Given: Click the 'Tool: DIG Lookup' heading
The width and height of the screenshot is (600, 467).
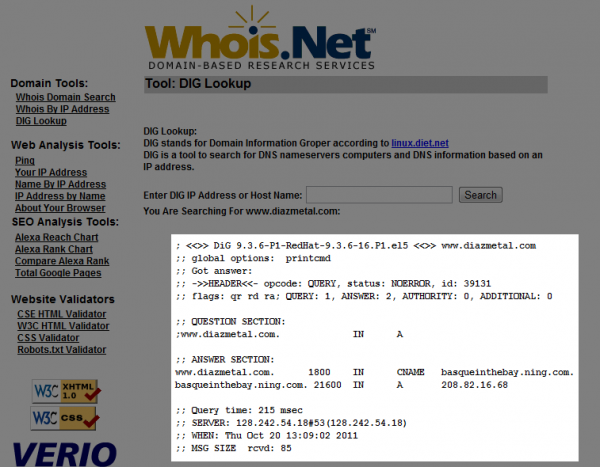Looking at the screenshot, I should pyautogui.click(x=198, y=83).
